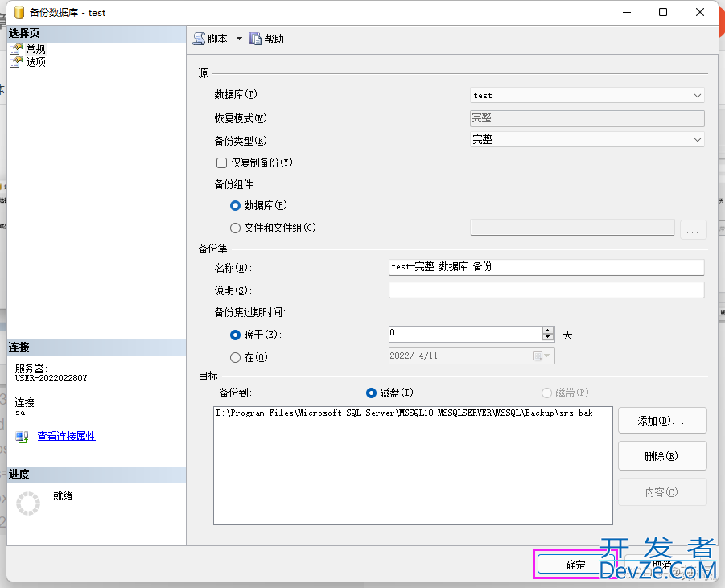Maximize the backup database dialog
725x588 pixels.
(x=663, y=12)
